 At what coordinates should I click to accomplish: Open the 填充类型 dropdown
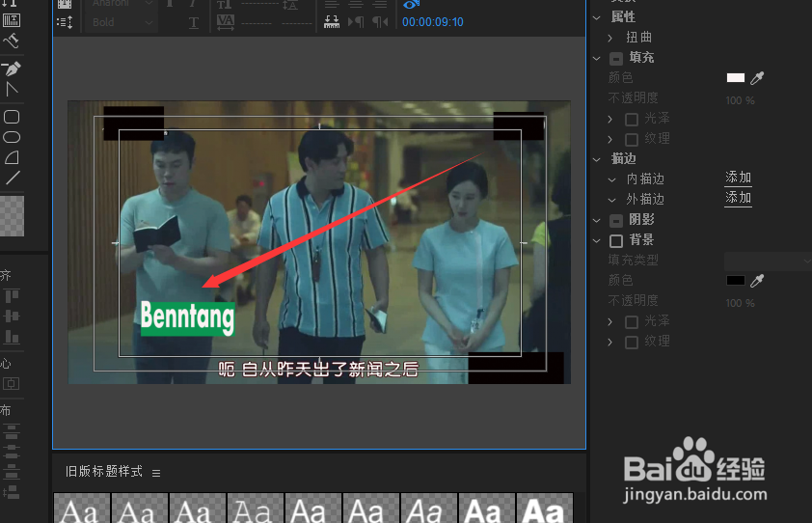768,261
